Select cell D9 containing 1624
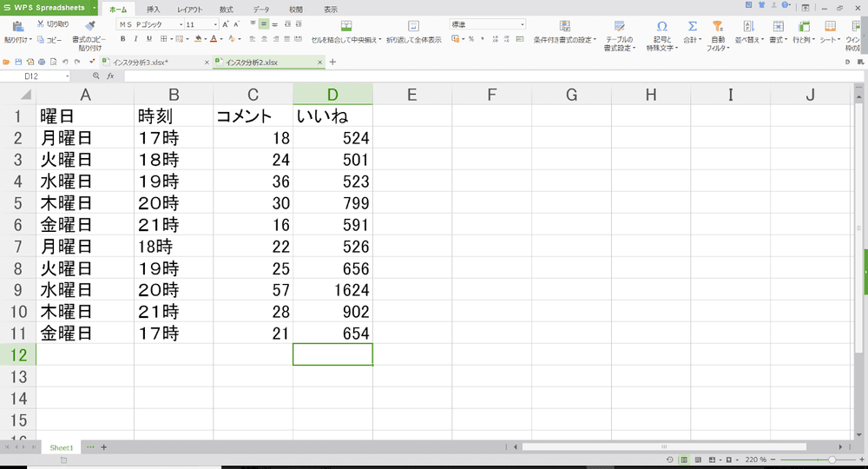 [x=332, y=290]
